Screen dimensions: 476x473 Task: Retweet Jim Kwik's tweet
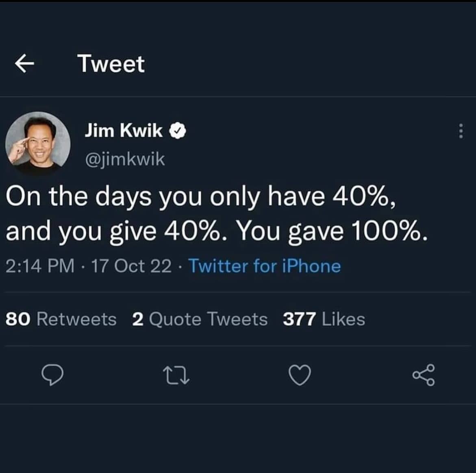(x=176, y=375)
